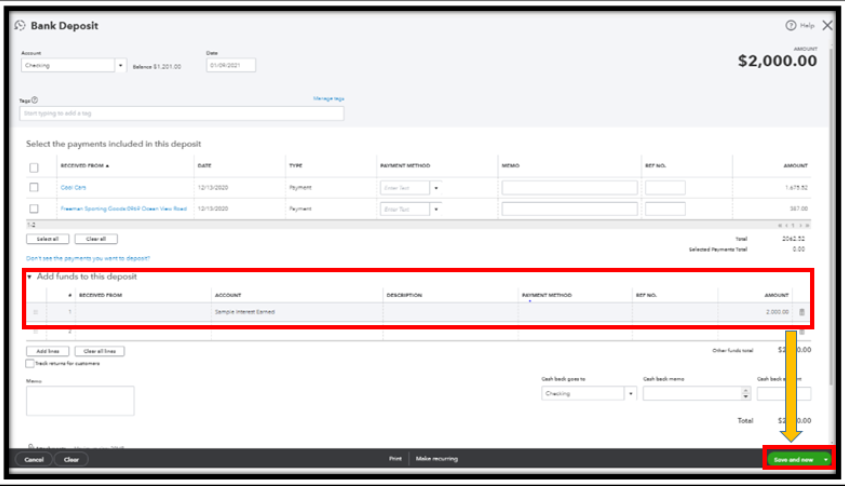Image resolution: width=845 pixels, height=486 pixels.
Task: Click the Cash back memo field
Action: [692, 393]
